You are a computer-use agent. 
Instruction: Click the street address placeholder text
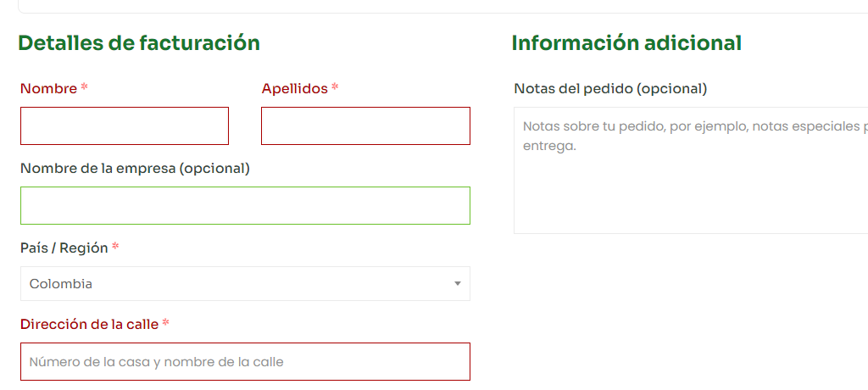(x=157, y=362)
